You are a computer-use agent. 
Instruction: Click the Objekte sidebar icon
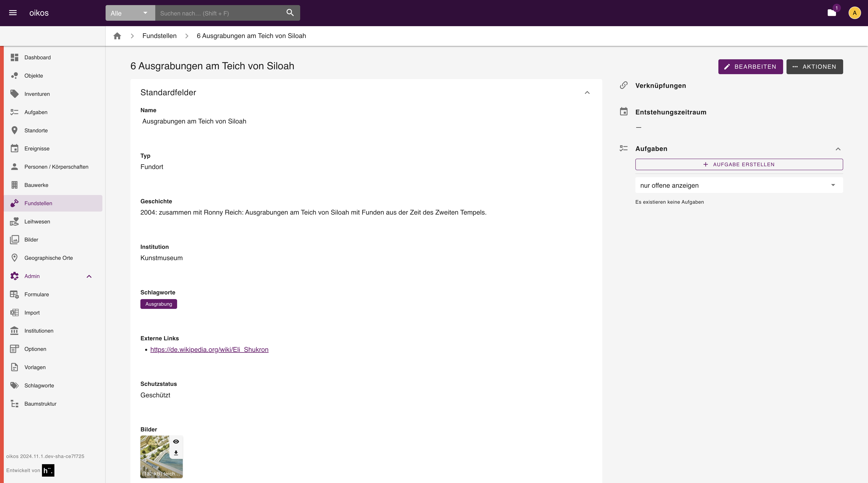14,75
